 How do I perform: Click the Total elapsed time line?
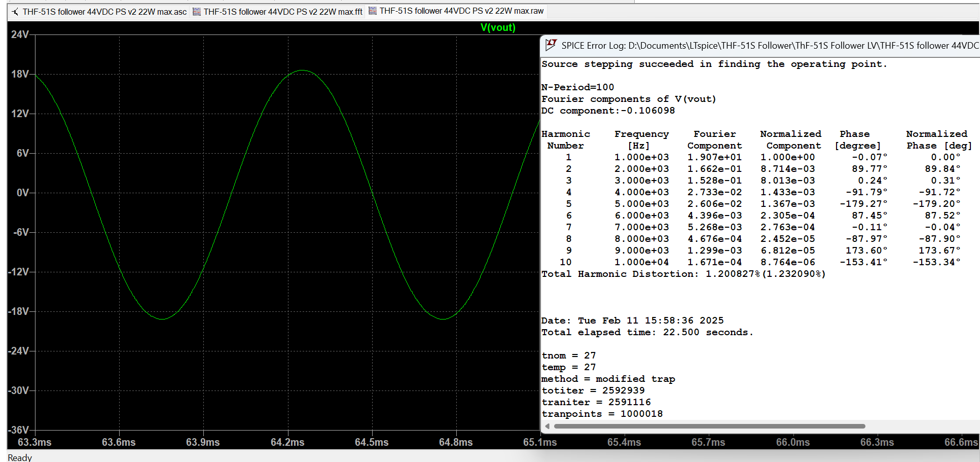pyautogui.click(x=647, y=332)
